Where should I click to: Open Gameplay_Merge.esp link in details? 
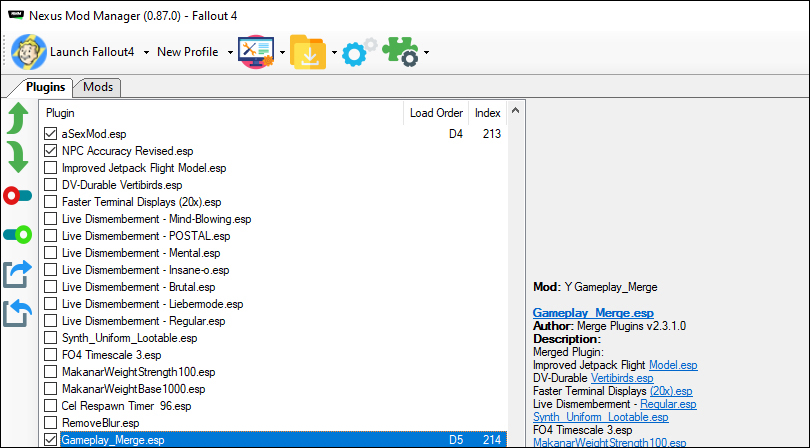tap(593, 313)
